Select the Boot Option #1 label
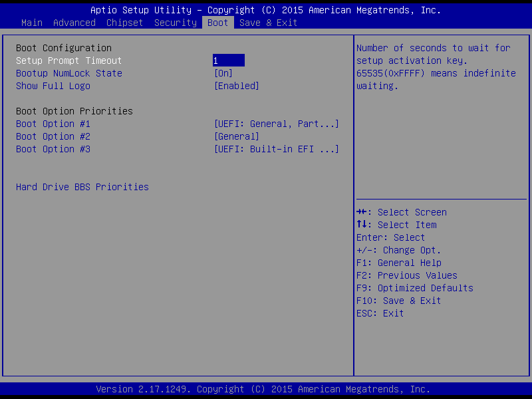The height and width of the screenshot is (399, 532). (53, 124)
